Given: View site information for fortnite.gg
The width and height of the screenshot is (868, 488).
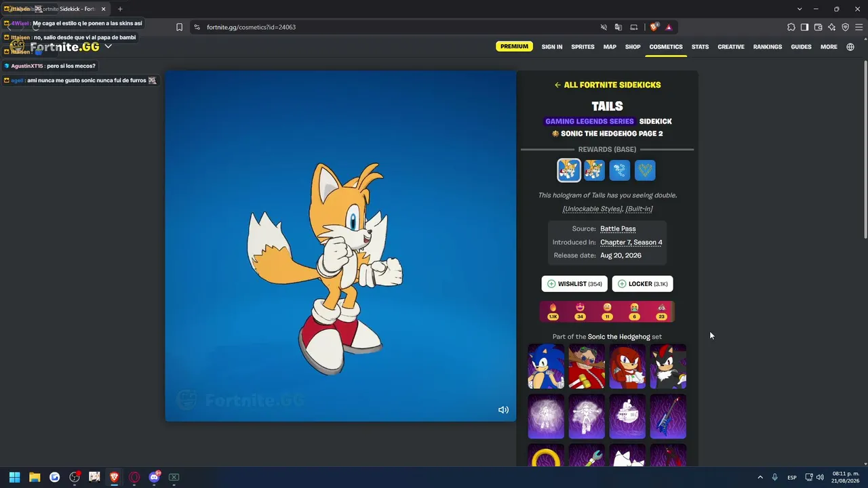Looking at the screenshot, I should click(197, 27).
